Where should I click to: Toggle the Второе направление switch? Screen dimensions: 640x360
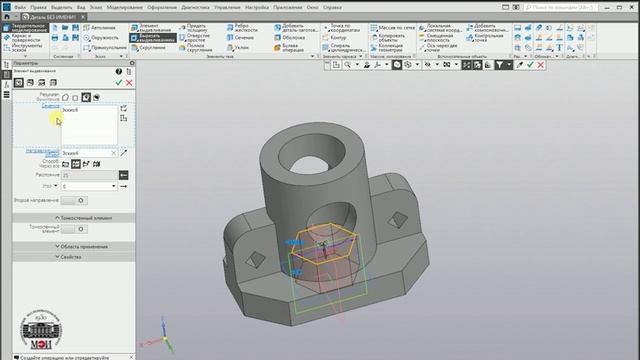(x=74, y=200)
